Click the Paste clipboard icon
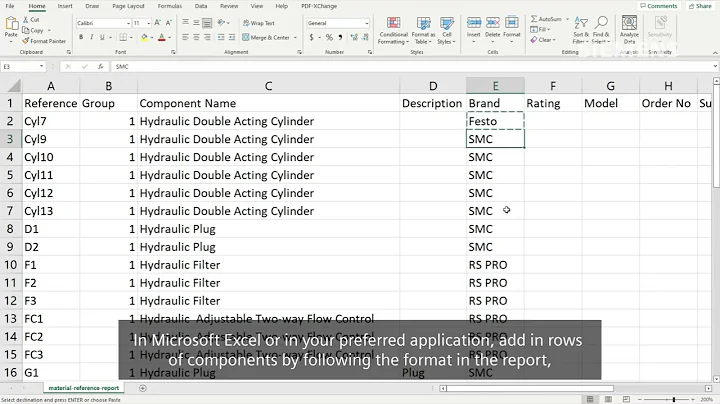 11,23
